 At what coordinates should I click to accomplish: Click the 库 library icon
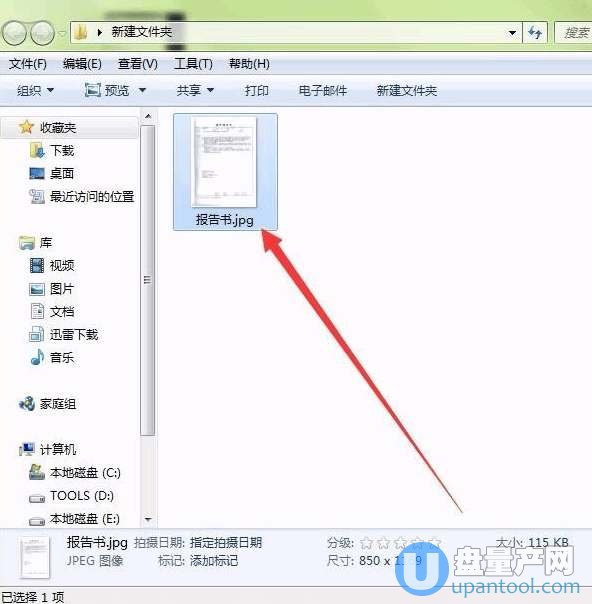pyautogui.click(x=27, y=243)
